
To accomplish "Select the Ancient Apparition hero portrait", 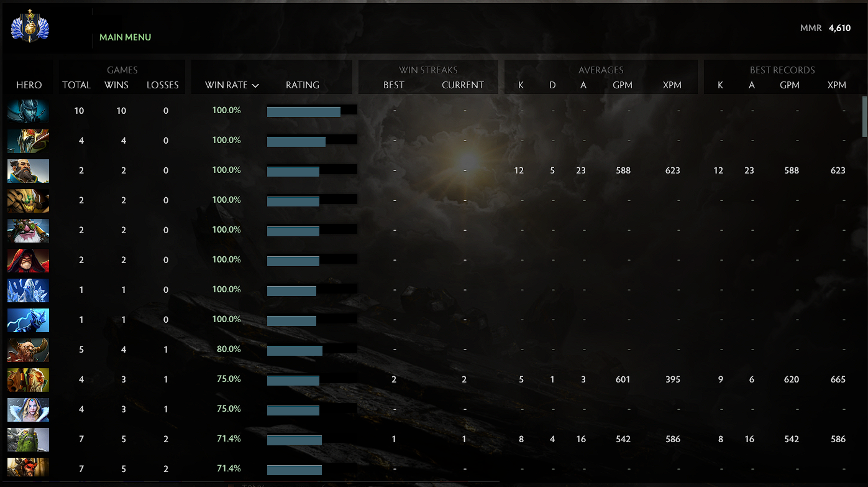I will 28,290.
